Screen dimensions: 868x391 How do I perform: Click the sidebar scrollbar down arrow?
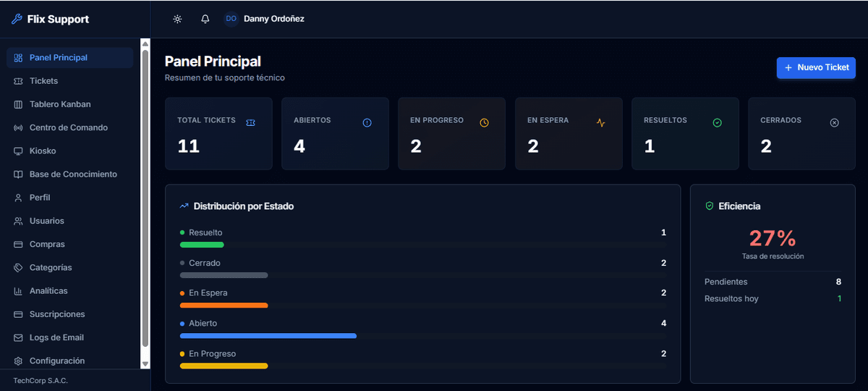(x=145, y=364)
